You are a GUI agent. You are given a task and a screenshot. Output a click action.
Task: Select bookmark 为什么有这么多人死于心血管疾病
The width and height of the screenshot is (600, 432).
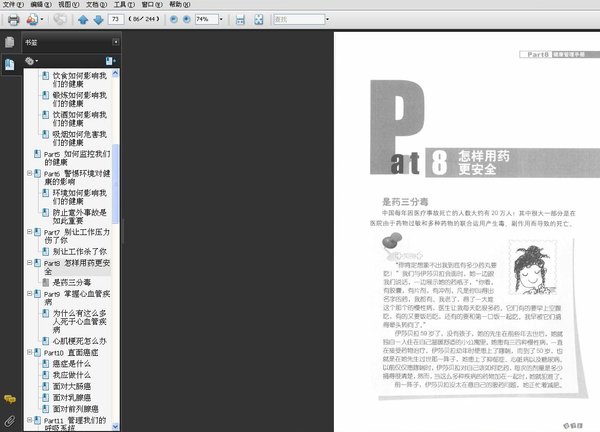click(x=80, y=321)
